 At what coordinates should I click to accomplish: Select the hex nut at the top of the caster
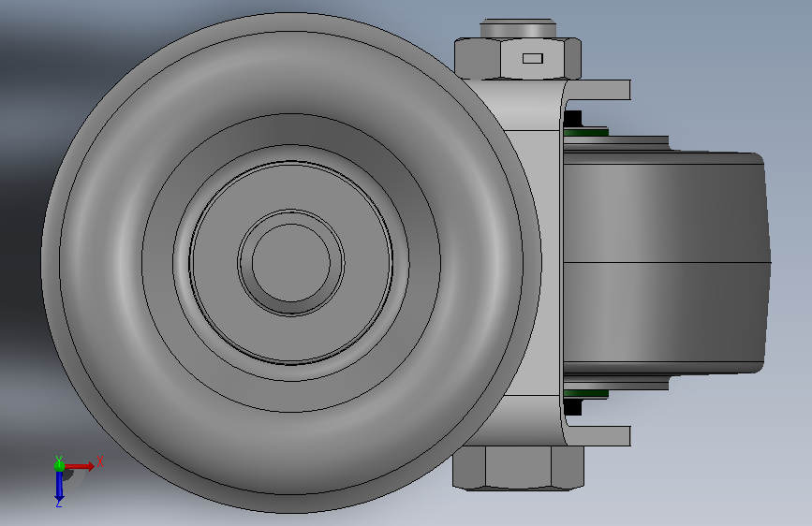[517, 58]
